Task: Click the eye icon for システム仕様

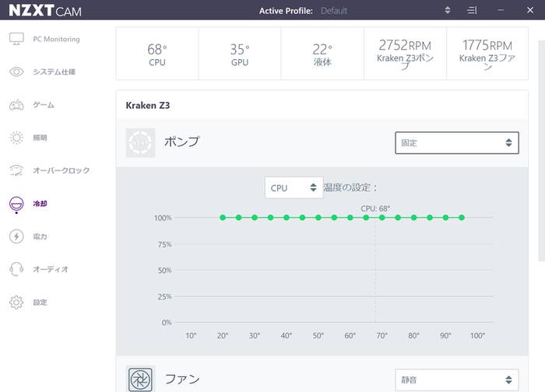Action: pos(16,72)
